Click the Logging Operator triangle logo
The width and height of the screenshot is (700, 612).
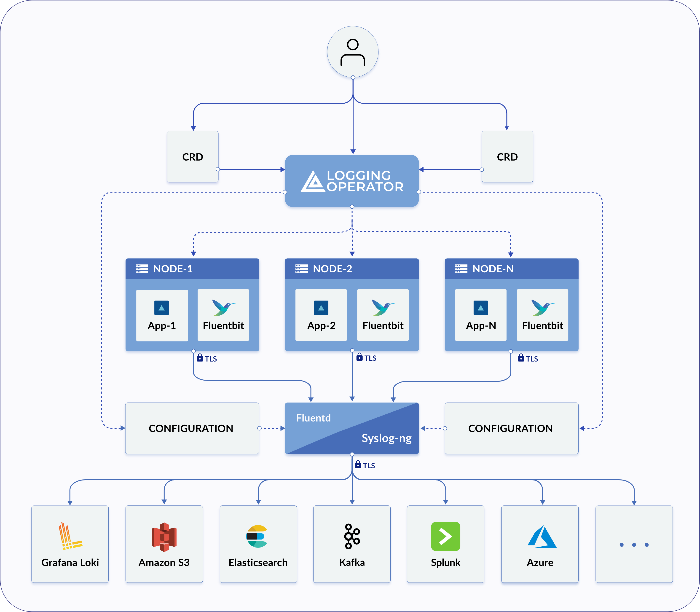(313, 182)
